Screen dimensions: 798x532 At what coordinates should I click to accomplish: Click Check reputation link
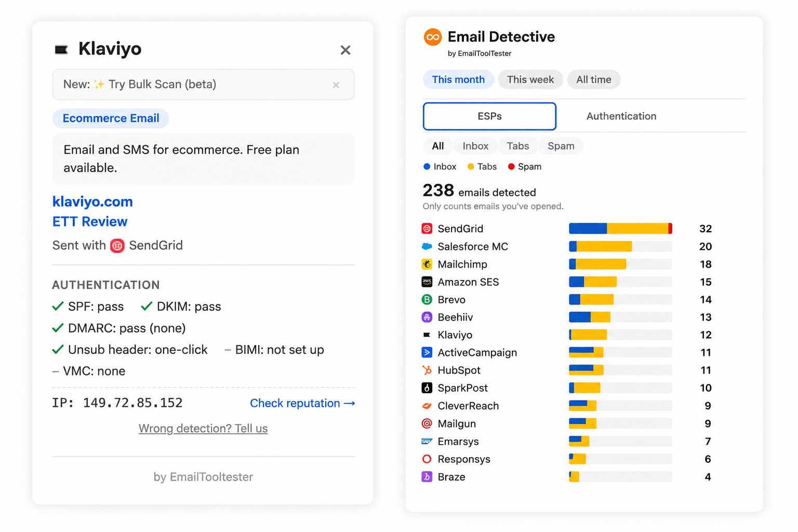302,403
